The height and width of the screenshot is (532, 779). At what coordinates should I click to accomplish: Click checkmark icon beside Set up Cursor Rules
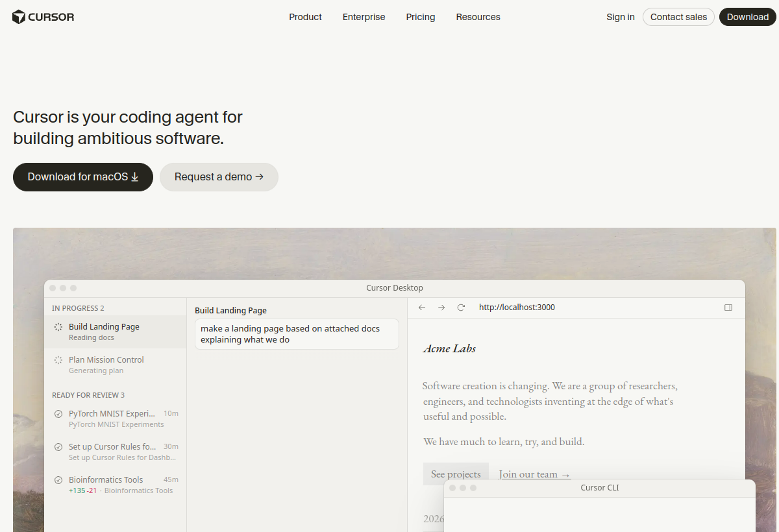point(58,447)
